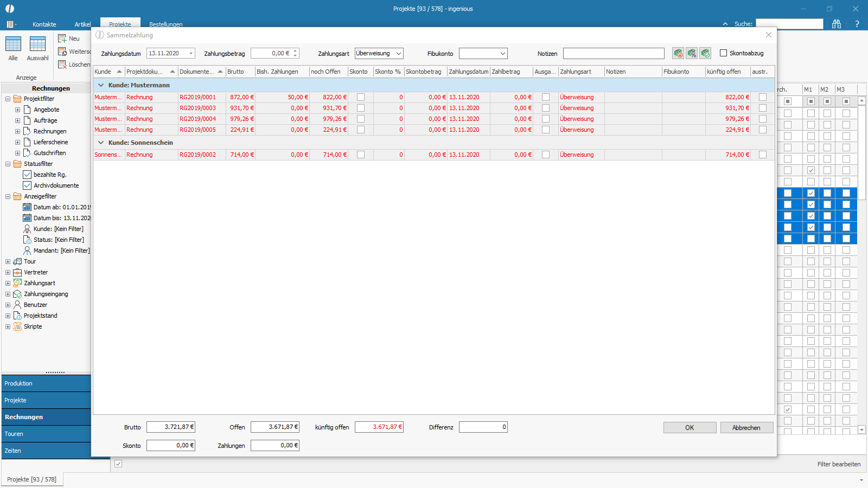Screen dimensions: 868x488
Task: Click the binoculars search icon
Action: [837, 24]
